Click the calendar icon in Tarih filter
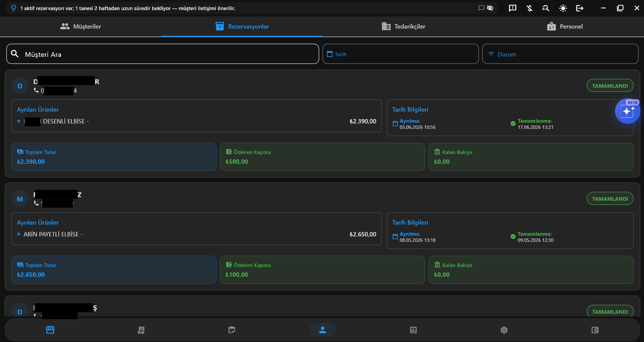Image resolution: width=644 pixels, height=342 pixels. coord(330,54)
